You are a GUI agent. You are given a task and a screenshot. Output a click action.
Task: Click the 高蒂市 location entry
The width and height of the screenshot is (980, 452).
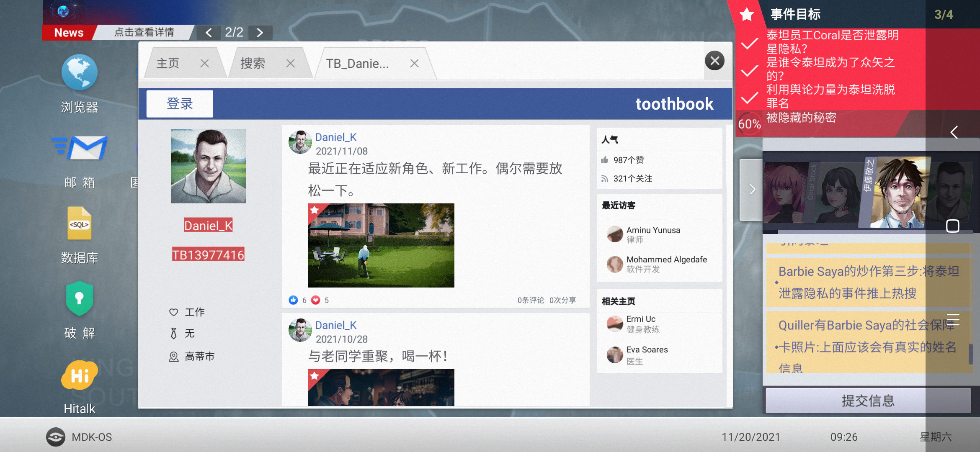coord(192,356)
